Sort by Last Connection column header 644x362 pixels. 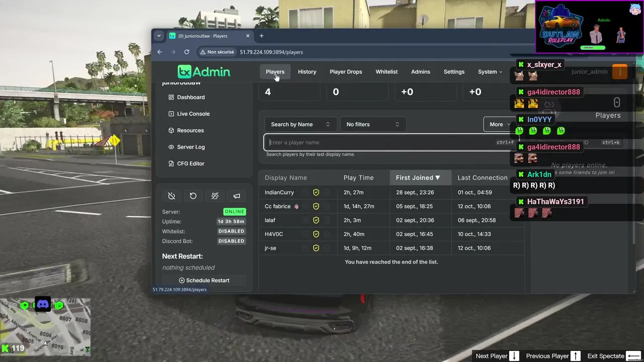coord(482,177)
